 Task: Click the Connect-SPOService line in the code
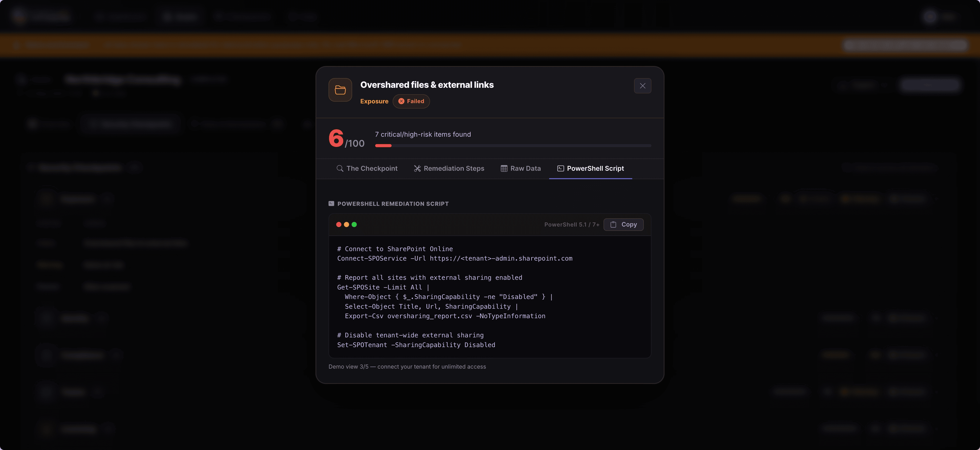click(455, 259)
